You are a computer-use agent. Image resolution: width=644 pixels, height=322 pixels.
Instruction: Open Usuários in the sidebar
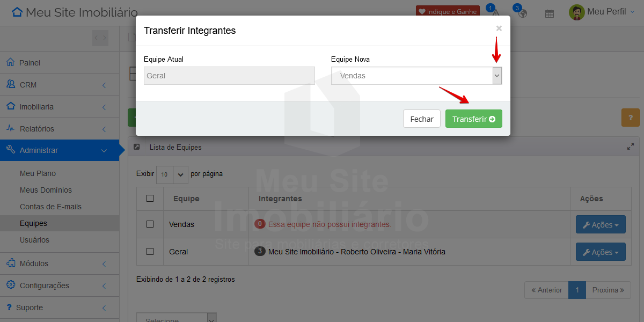tap(34, 240)
